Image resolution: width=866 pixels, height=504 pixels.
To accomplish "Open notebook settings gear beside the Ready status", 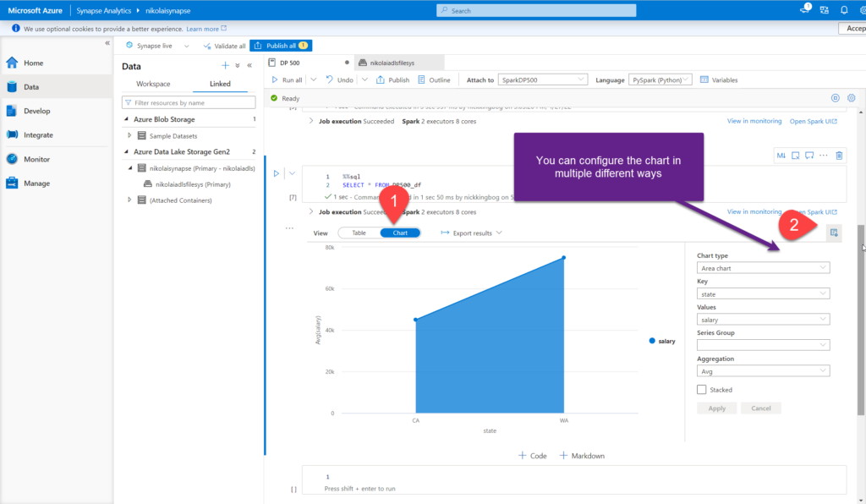I will point(851,98).
